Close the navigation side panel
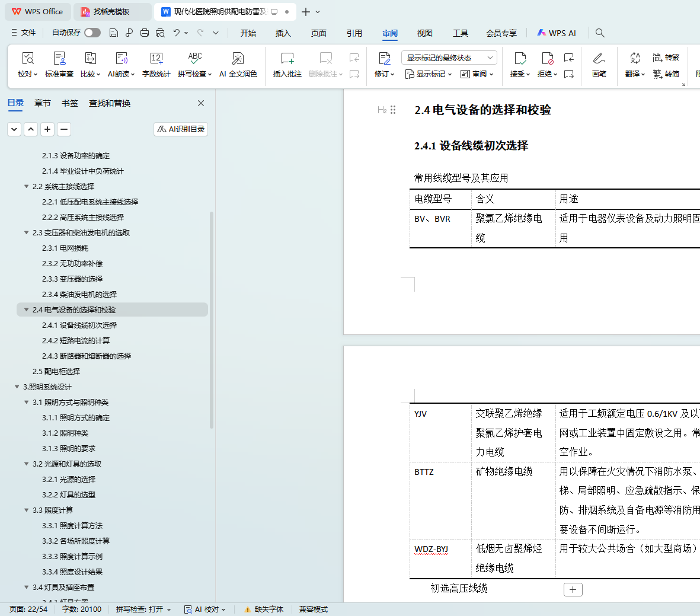 (201, 103)
